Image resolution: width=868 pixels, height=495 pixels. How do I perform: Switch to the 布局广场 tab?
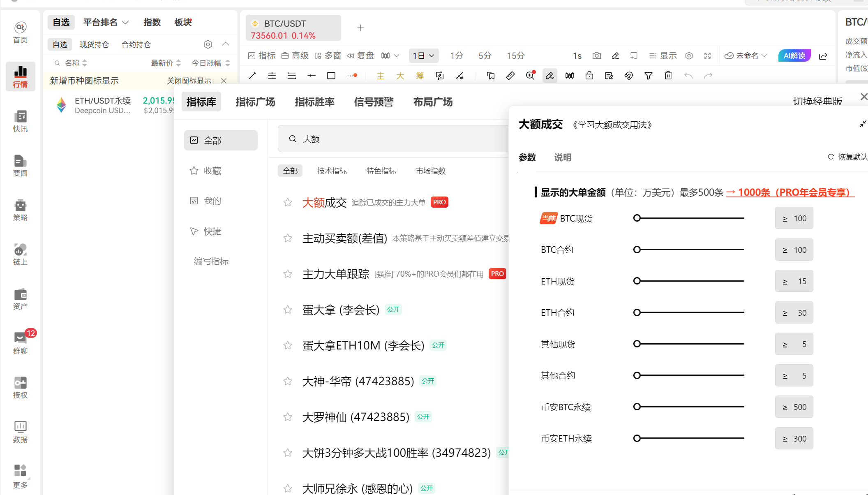pos(433,102)
